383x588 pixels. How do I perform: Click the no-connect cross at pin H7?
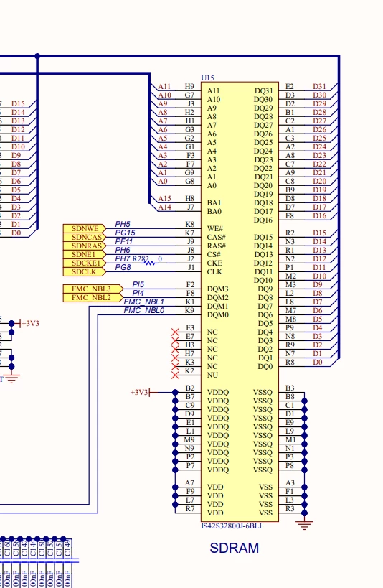point(175,358)
